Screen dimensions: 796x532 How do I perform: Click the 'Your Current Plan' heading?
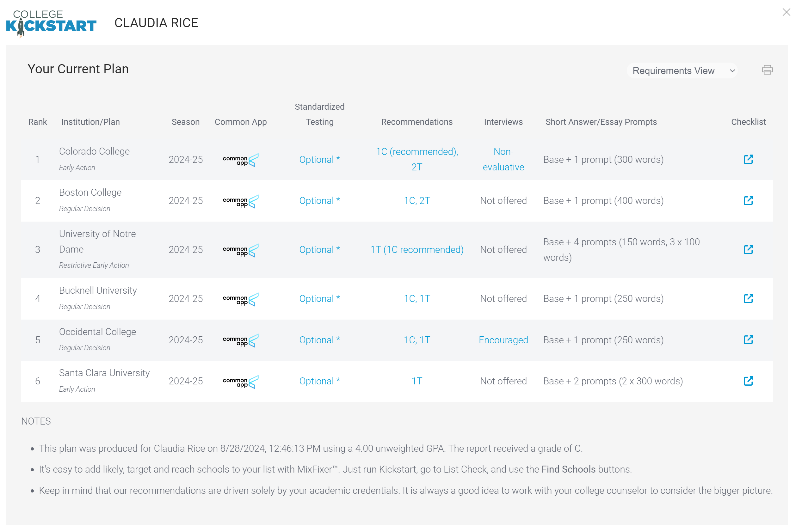pos(78,69)
